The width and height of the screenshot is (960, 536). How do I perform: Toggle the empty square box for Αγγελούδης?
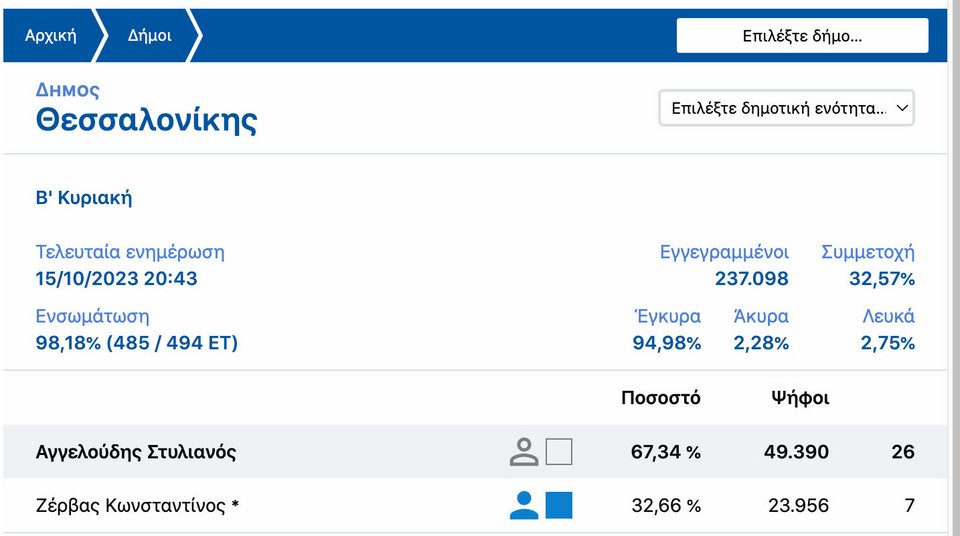(x=559, y=452)
